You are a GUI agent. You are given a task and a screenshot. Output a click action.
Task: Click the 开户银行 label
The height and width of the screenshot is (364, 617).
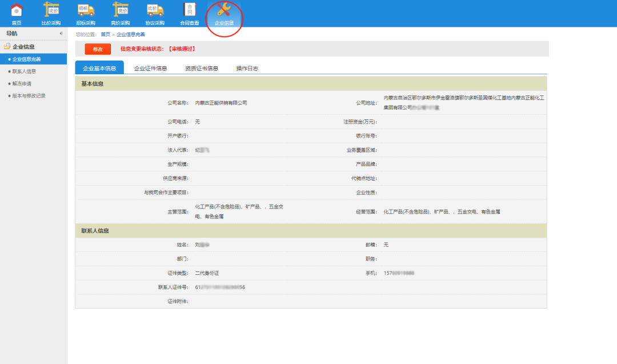(178, 136)
